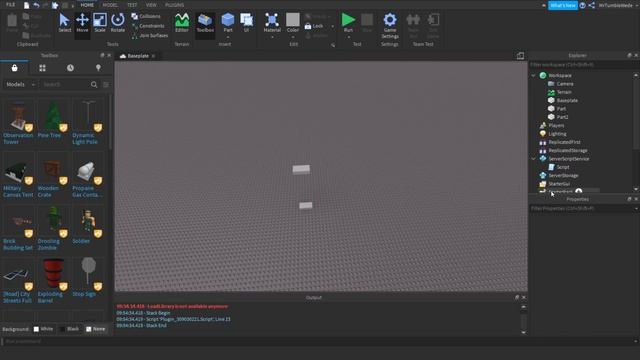
Task: Open the Toolbox recent clock tab
Action: (70, 68)
